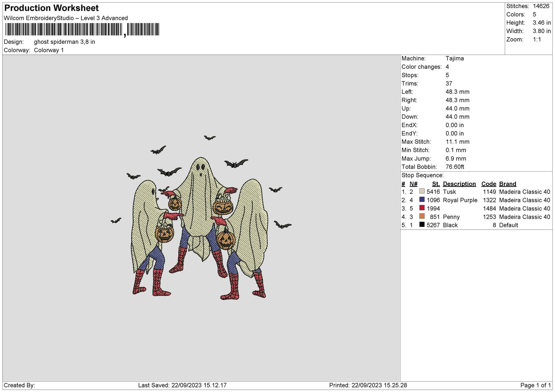Click the 'Printed: 22/09/2023 15.25.28' text

coord(368,385)
